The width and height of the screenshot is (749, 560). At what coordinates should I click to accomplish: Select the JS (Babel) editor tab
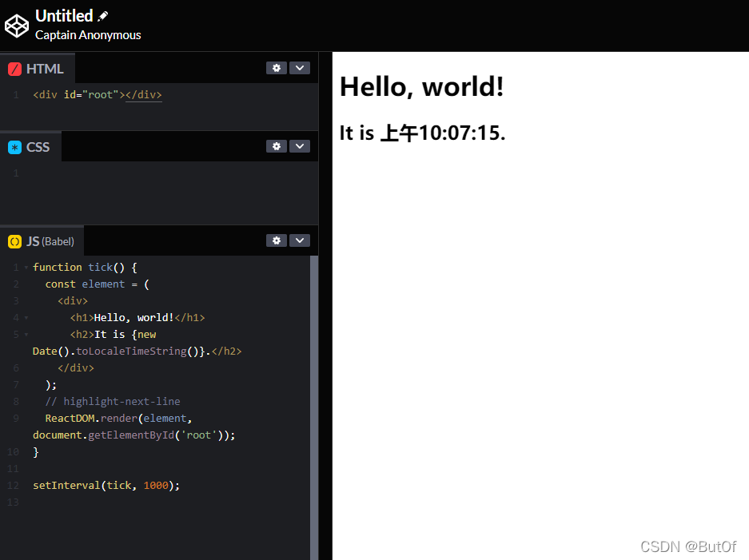42,241
